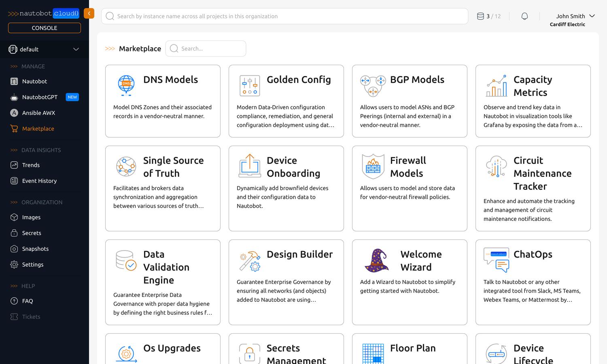
Task: Open the DNS Models marketplace app
Action: (163, 101)
